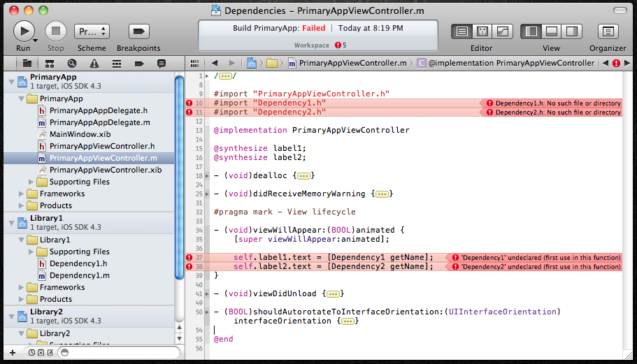Click the navigator scroll down arrow

(179, 339)
